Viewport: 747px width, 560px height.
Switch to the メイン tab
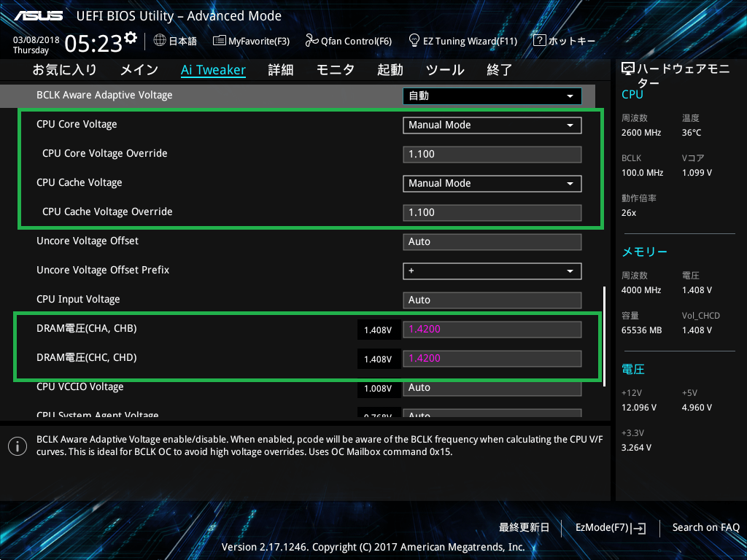coord(139,70)
